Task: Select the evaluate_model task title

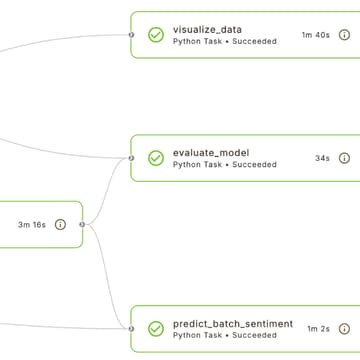Action: (x=211, y=153)
